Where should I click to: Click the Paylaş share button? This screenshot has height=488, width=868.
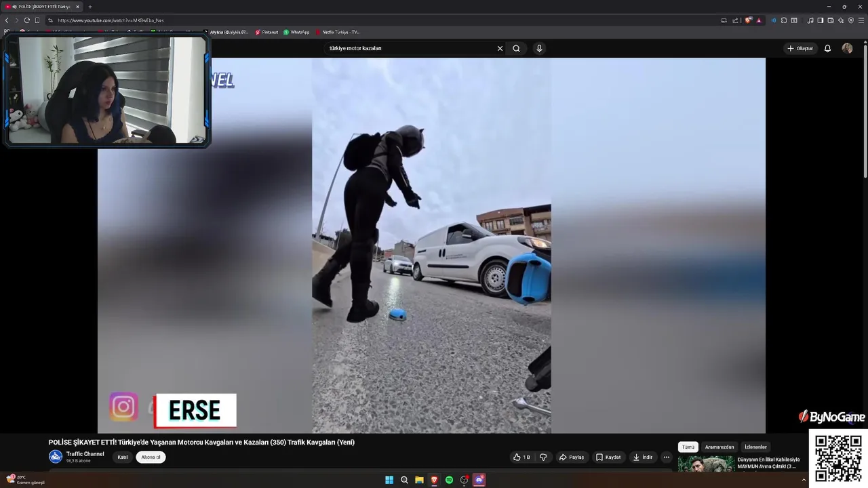point(571,457)
